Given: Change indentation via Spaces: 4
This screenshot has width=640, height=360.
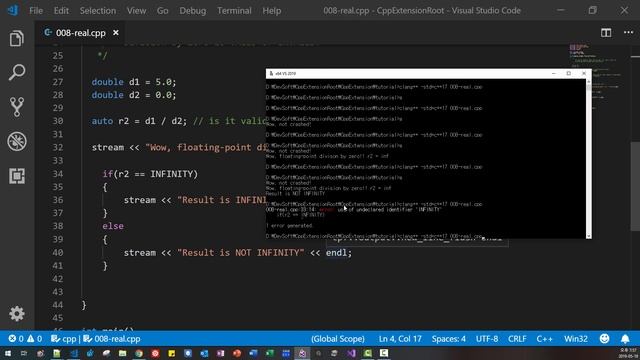Looking at the screenshot, I should coord(449,339).
